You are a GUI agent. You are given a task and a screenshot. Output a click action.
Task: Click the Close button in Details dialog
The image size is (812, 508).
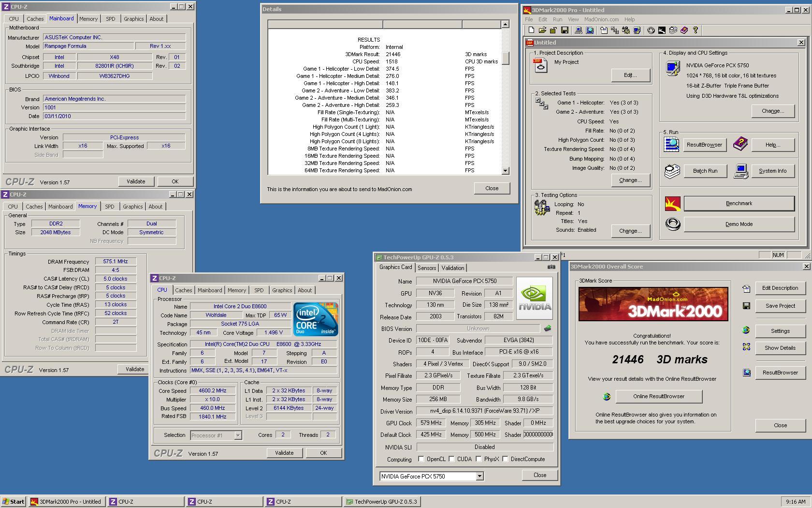pos(492,188)
